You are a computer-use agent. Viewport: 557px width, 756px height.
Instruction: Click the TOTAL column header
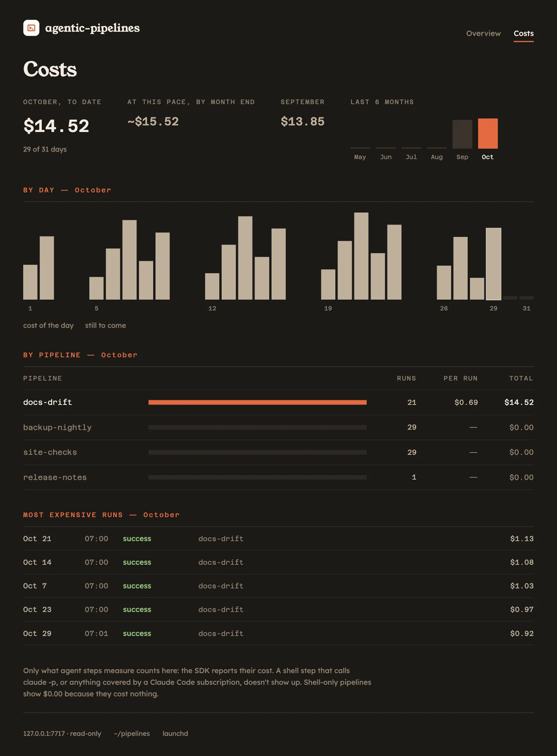point(521,378)
